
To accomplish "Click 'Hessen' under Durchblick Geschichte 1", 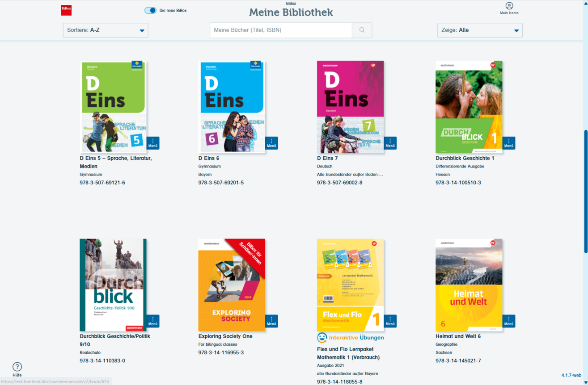I will pos(443,175).
